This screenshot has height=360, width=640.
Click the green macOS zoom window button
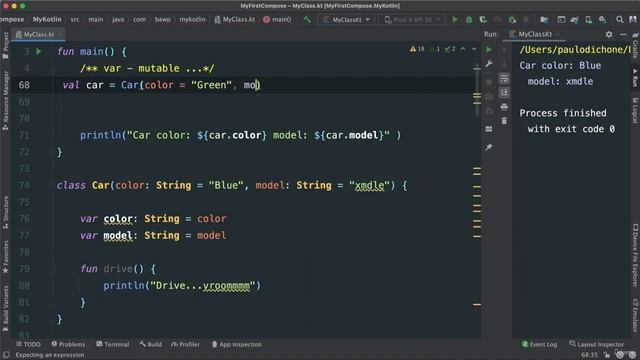[22, 6]
